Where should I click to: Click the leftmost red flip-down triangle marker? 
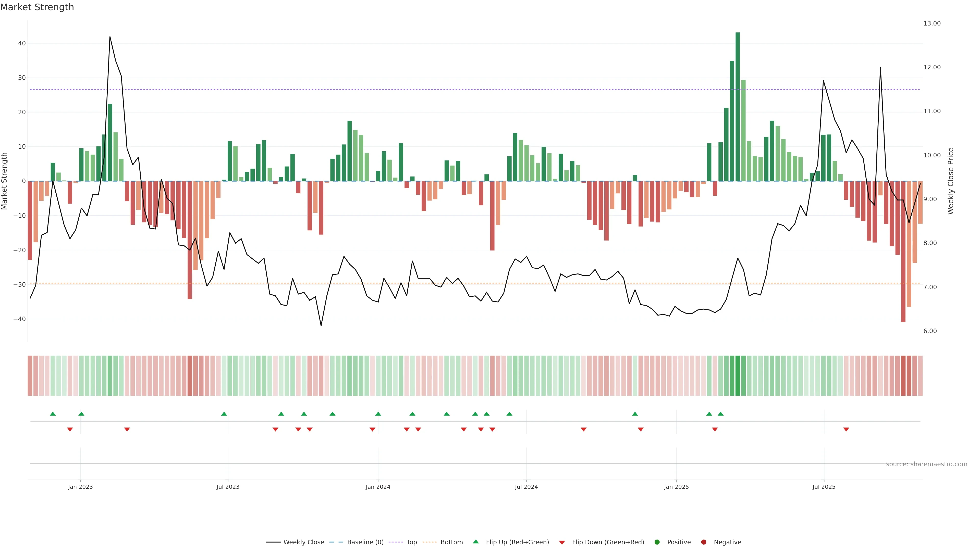[70, 429]
